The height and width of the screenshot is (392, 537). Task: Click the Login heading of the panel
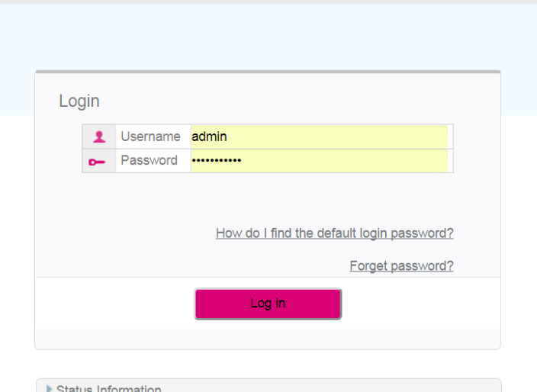point(79,101)
